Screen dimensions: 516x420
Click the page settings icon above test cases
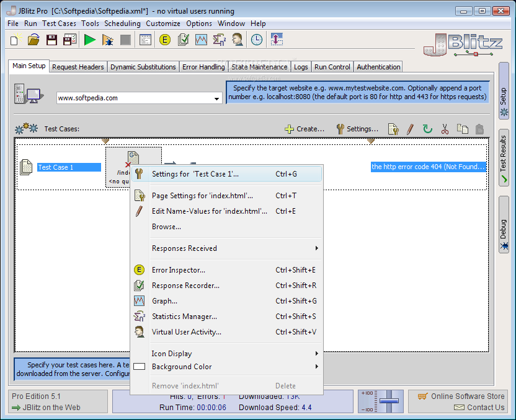click(x=393, y=129)
